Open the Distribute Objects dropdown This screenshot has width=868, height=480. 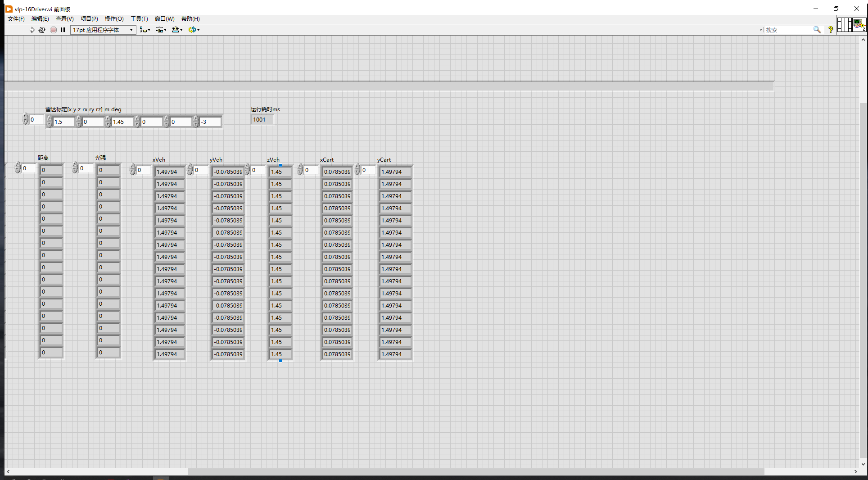pos(161,30)
